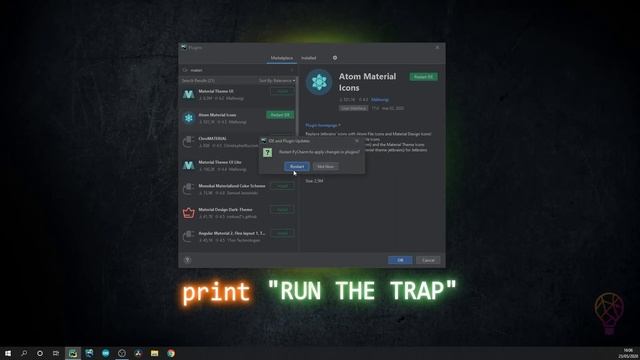This screenshot has width=640, height=360.
Task: Open the Sort By Relevance dropdown
Action: tap(277, 81)
